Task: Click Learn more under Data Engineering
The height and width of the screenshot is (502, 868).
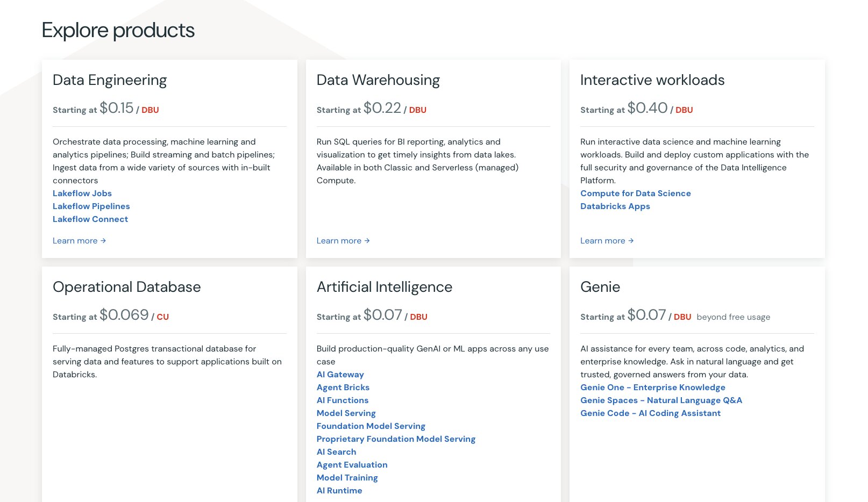Action: [80, 241]
